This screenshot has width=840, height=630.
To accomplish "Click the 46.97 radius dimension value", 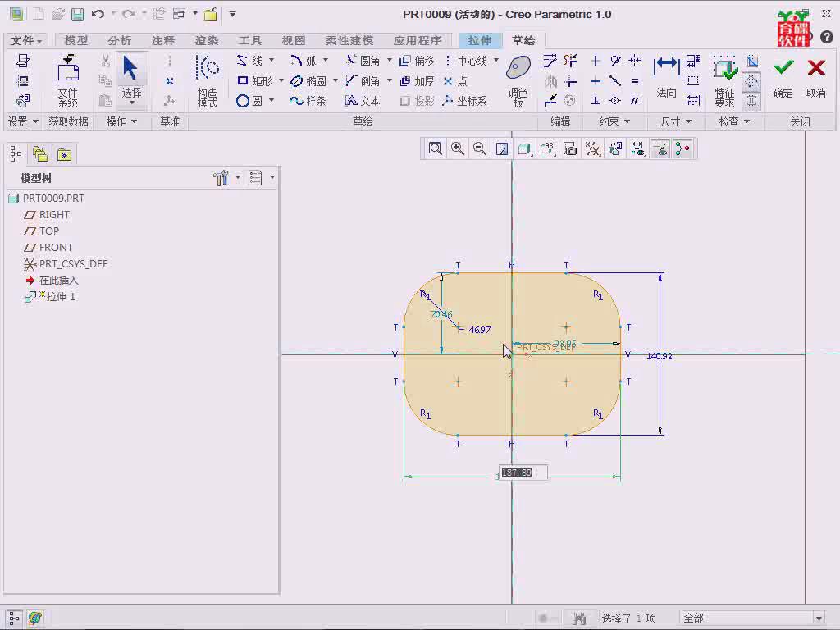I will click(x=479, y=330).
